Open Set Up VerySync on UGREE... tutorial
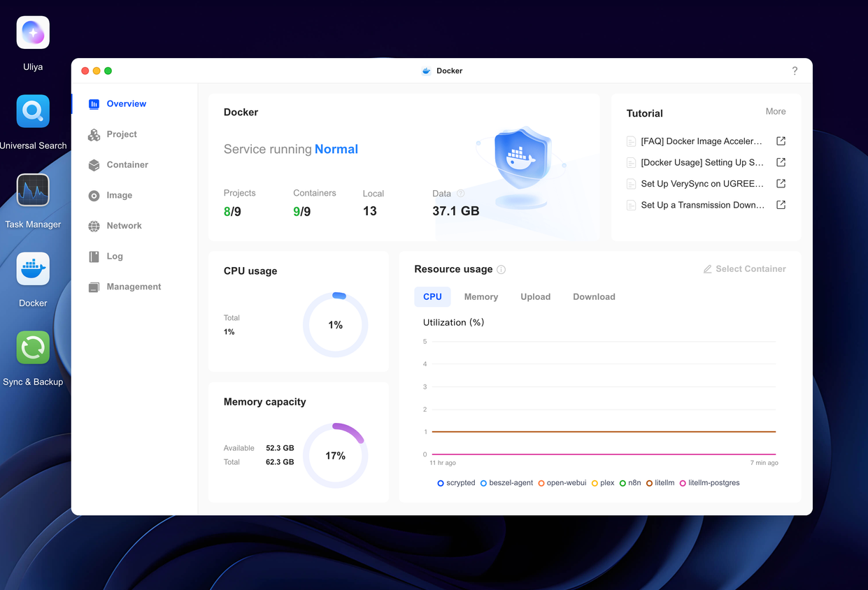 point(702,184)
